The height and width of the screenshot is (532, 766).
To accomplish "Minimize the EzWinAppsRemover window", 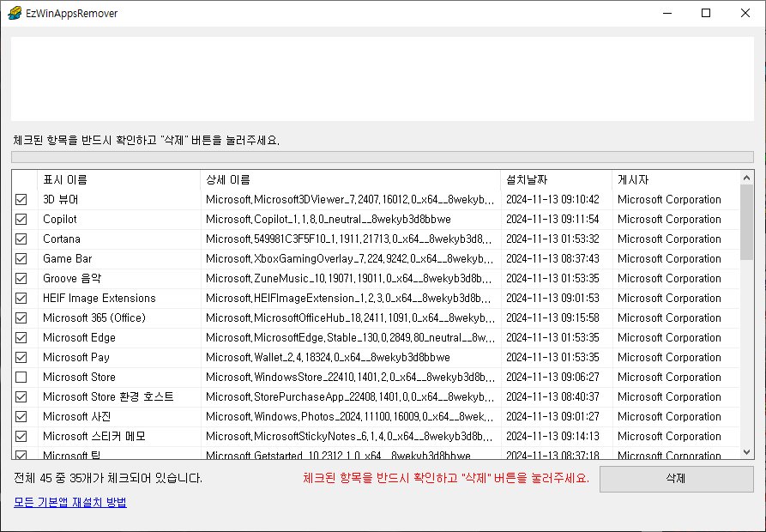I will tap(667, 13).
